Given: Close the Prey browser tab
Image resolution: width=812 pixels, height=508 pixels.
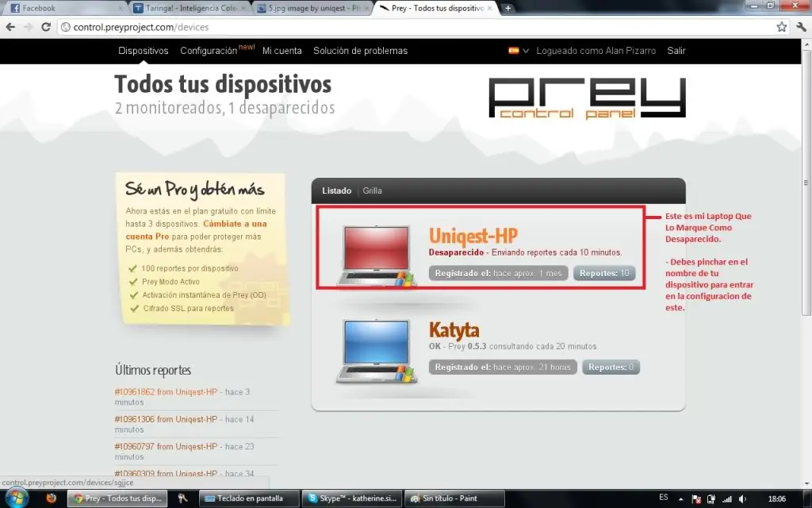Looking at the screenshot, I should [489, 8].
